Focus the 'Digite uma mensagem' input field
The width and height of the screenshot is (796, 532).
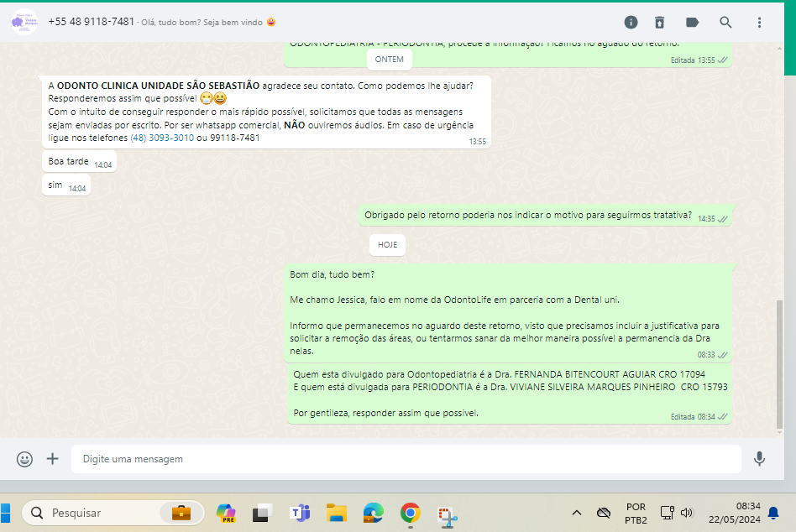point(406,459)
